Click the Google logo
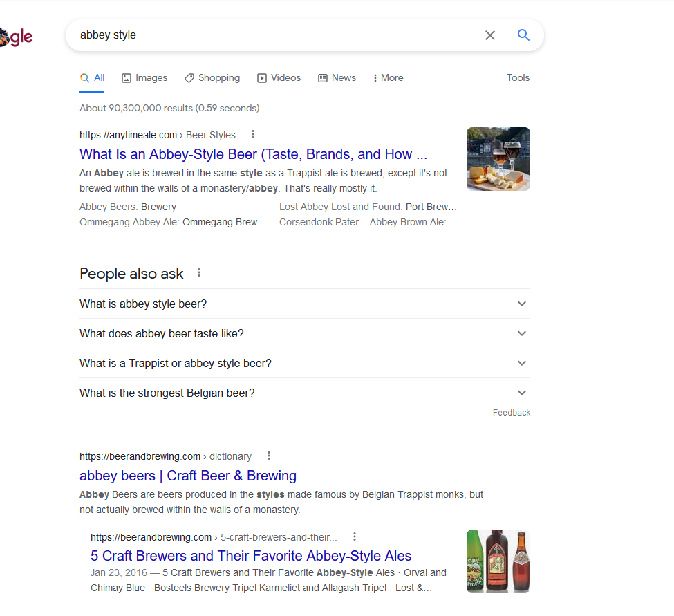This screenshot has width=674, height=616. click(16, 37)
